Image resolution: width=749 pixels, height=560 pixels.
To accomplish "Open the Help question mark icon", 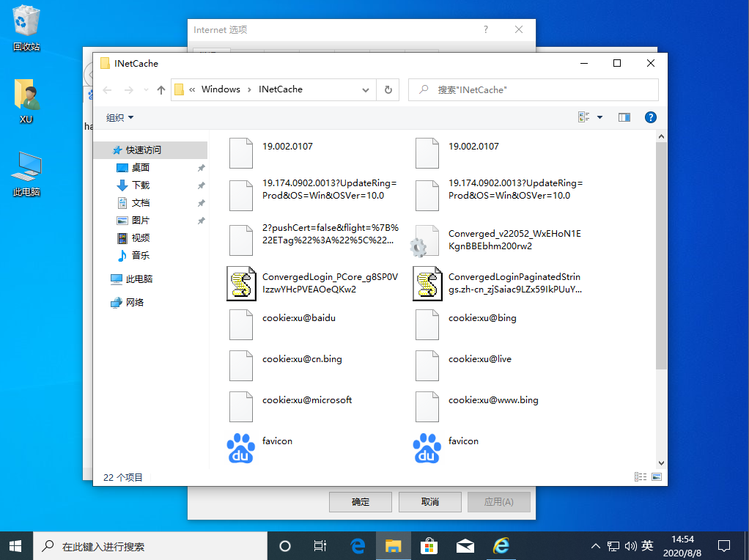I will 650,117.
